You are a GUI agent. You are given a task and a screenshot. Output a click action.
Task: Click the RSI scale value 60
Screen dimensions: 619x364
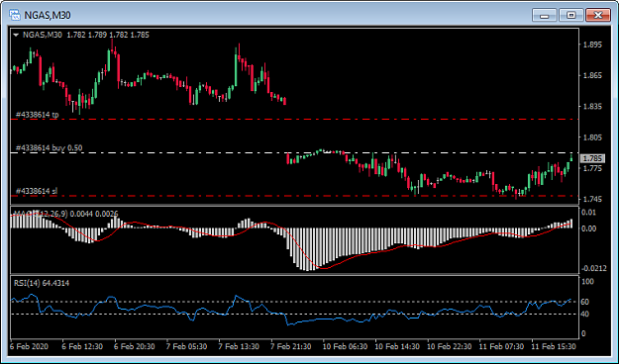(585, 302)
